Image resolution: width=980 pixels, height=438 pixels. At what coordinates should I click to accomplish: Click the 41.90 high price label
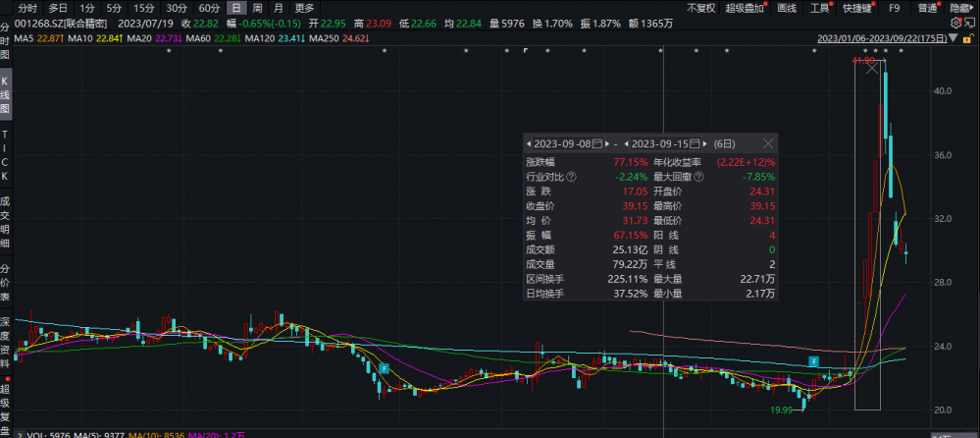tap(862, 61)
